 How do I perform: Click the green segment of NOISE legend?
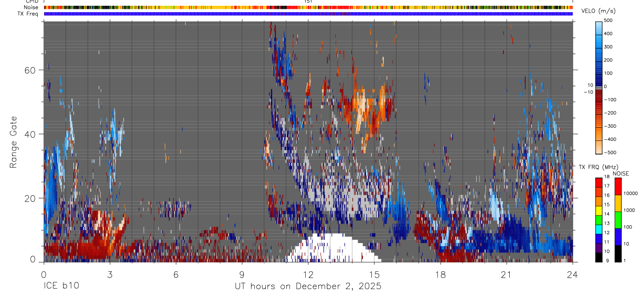point(618,219)
